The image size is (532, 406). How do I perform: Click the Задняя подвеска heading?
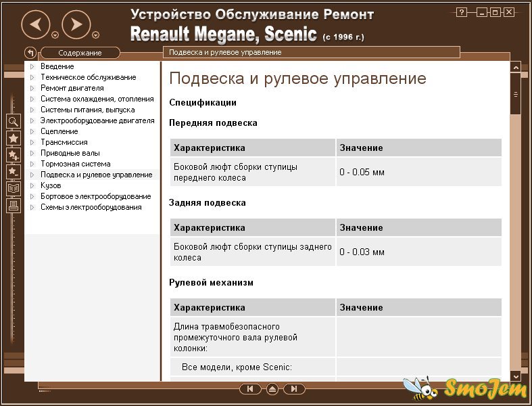208,203
